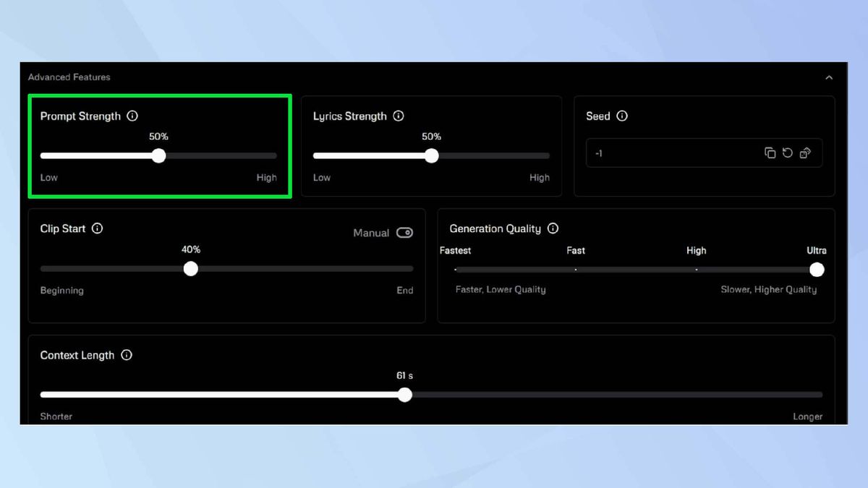Image resolution: width=868 pixels, height=488 pixels.
Task: Copy the seed value using the copy icon
Action: coord(770,153)
